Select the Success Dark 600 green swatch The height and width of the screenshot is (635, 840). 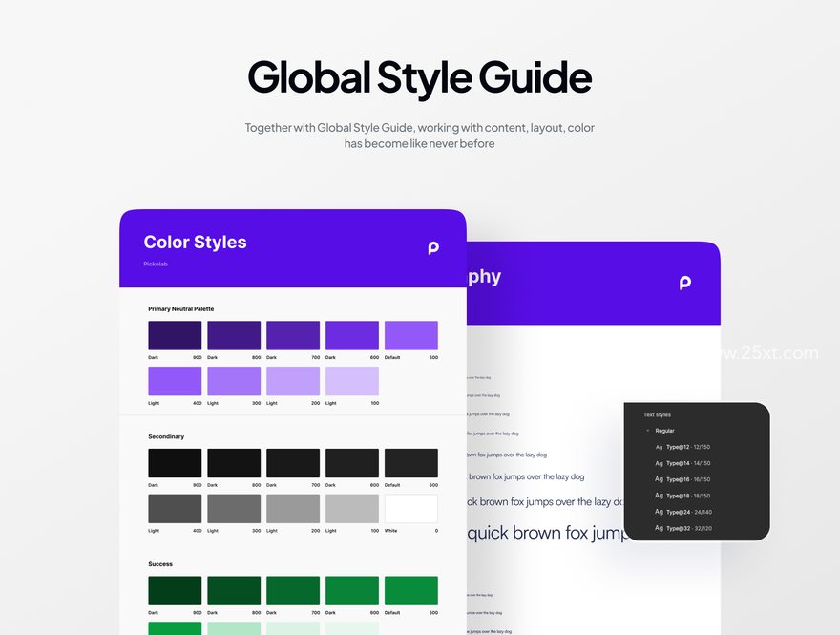click(x=352, y=590)
